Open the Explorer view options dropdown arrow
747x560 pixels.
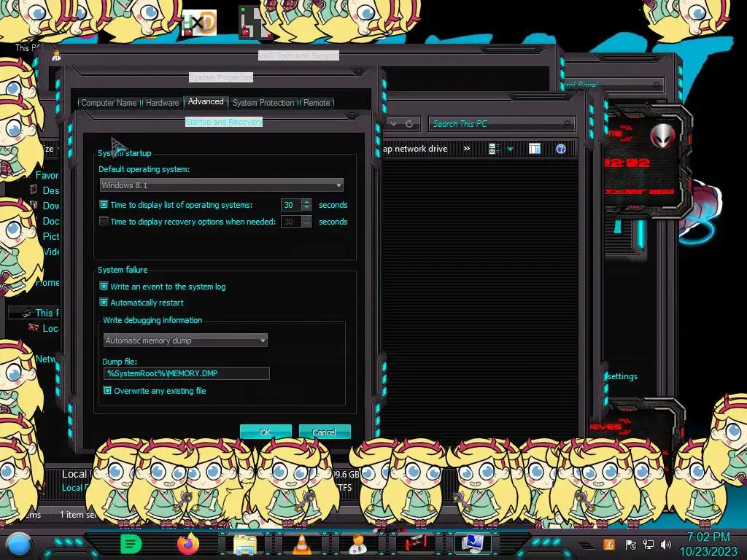pyautogui.click(x=510, y=149)
